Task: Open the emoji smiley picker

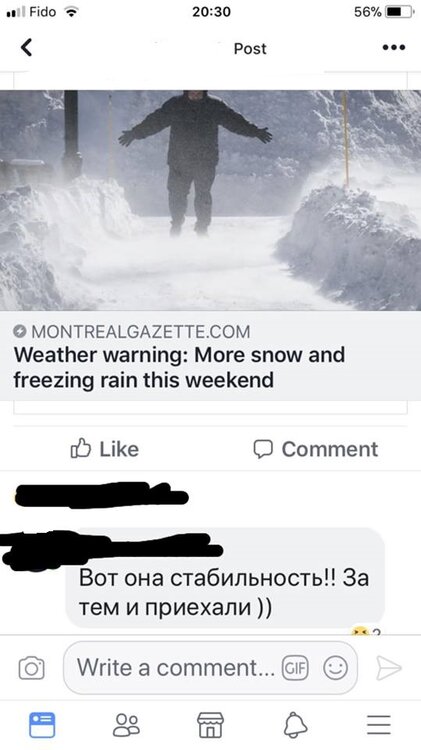Action: 335,668
